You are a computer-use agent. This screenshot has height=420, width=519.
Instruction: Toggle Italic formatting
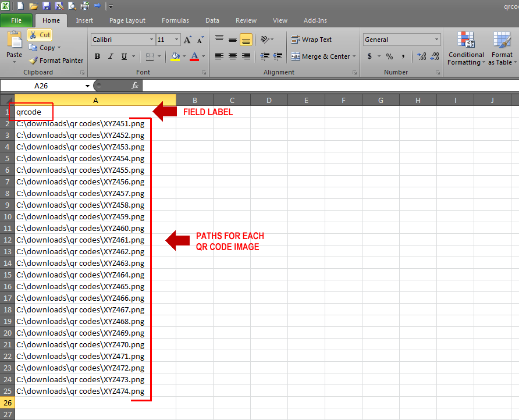click(111, 56)
